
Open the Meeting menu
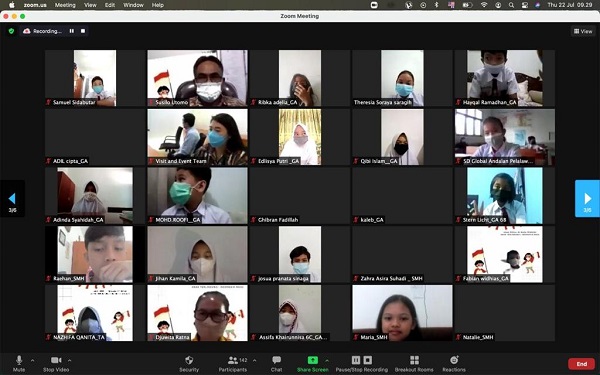point(65,5)
